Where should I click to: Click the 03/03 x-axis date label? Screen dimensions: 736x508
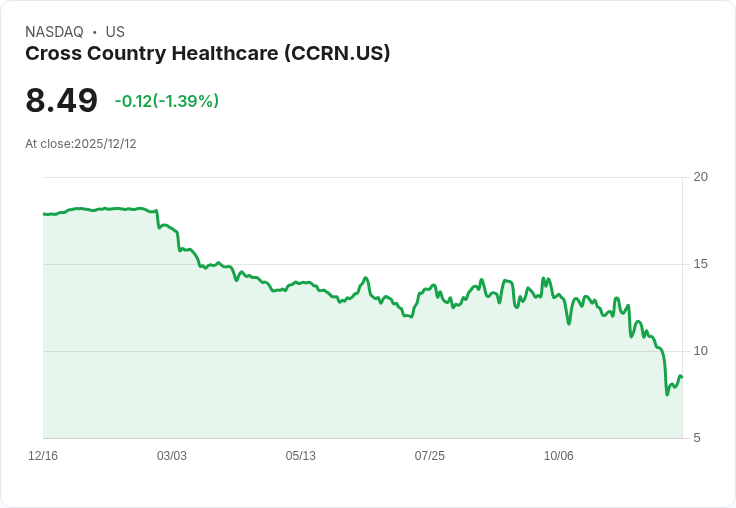point(172,456)
